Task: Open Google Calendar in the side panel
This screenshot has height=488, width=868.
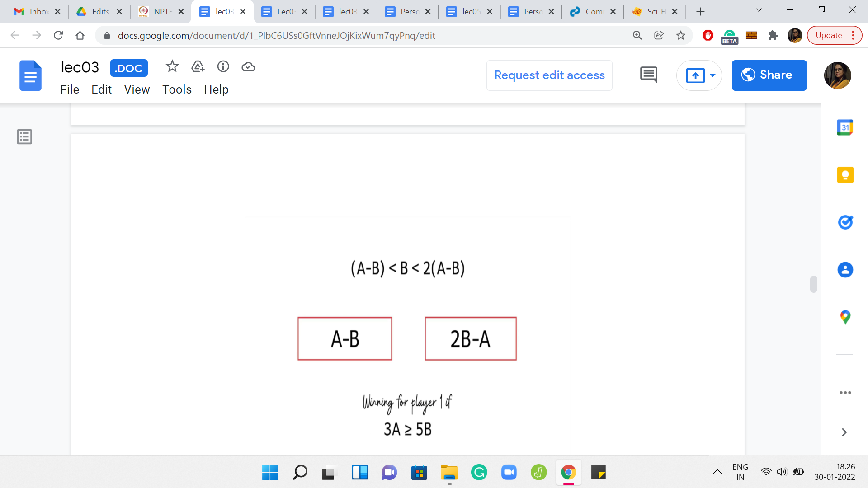Action: pyautogui.click(x=844, y=127)
